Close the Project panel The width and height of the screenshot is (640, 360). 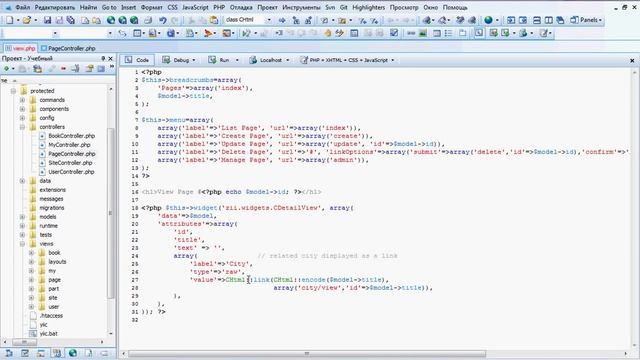coord(110,59)
